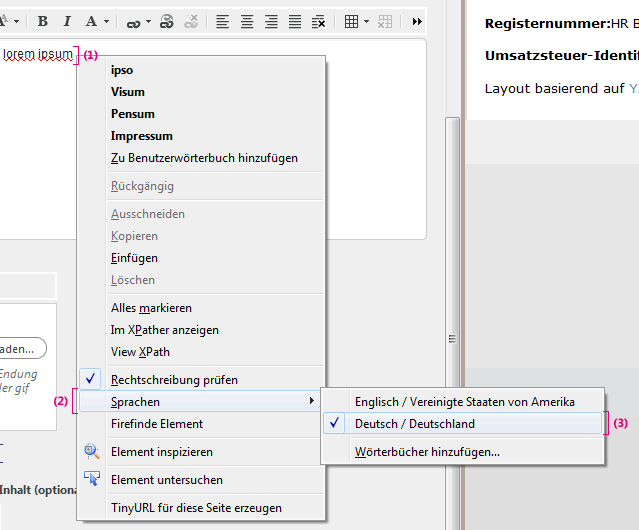This screenshot has height=530, width=639.
Task: Justify text fully
Action: point(295,21)
